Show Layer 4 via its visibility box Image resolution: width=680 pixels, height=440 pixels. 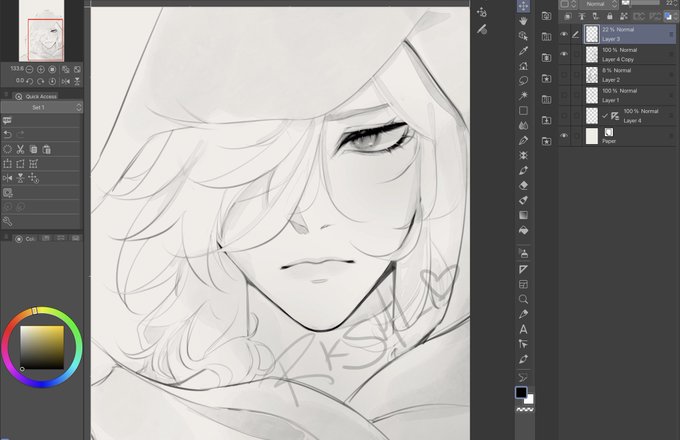[564, 115]
